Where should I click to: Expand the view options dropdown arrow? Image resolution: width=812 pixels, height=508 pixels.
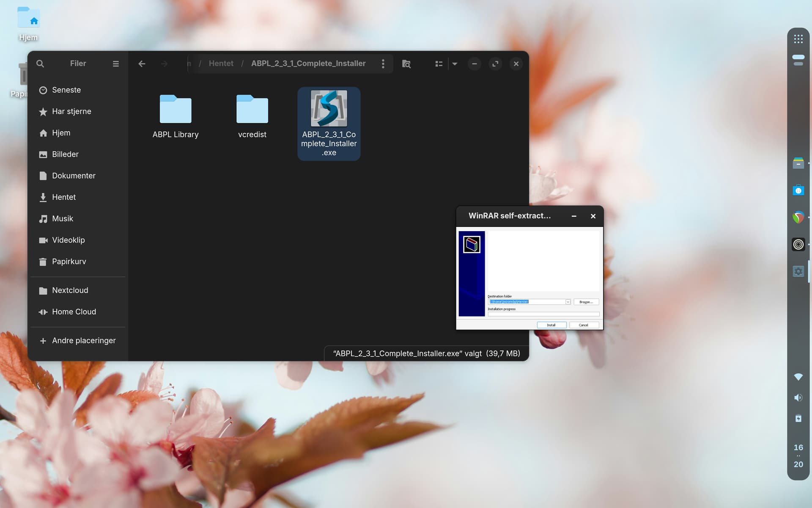455,63
